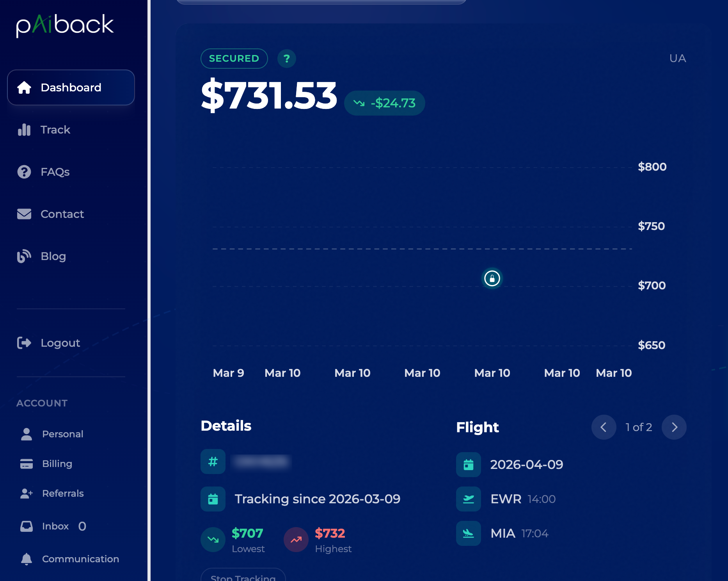Go to the next flight segment
This screenshot has height=581, width=728.
(674, 427)
